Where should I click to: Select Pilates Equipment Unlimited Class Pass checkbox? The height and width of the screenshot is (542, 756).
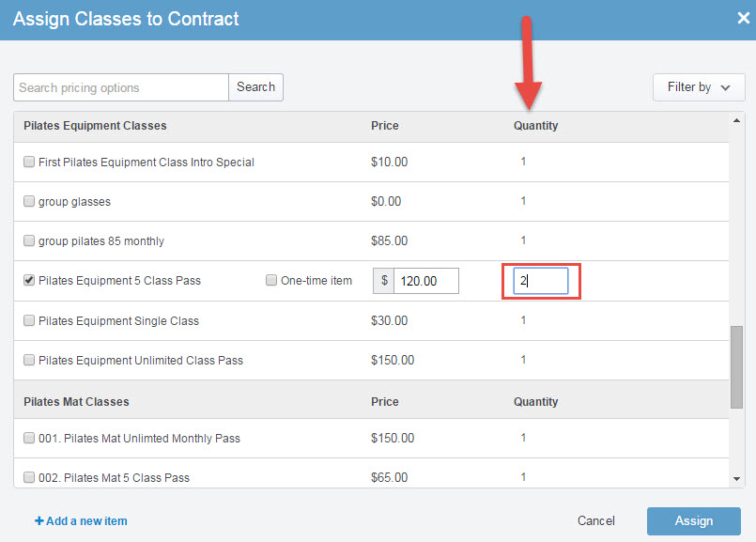28,359
